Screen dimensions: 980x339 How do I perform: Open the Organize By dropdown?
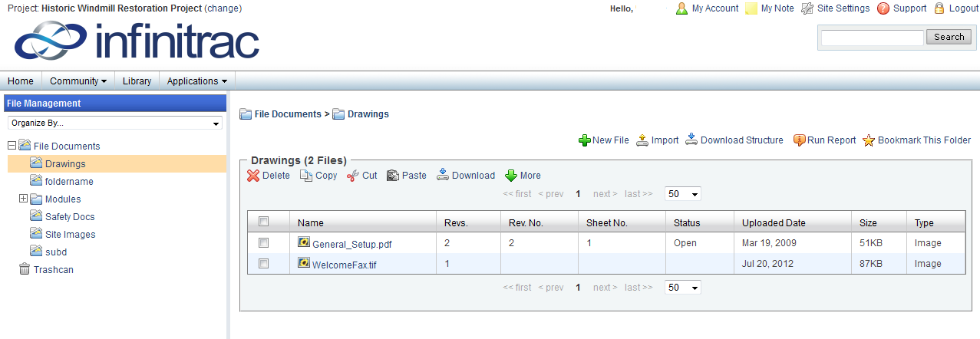[115, 123]
